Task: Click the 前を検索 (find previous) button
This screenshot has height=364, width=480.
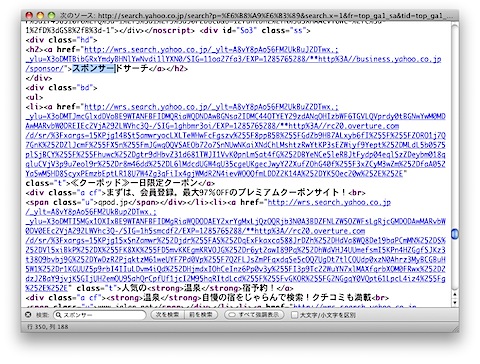Action: [x=201, y=315]
